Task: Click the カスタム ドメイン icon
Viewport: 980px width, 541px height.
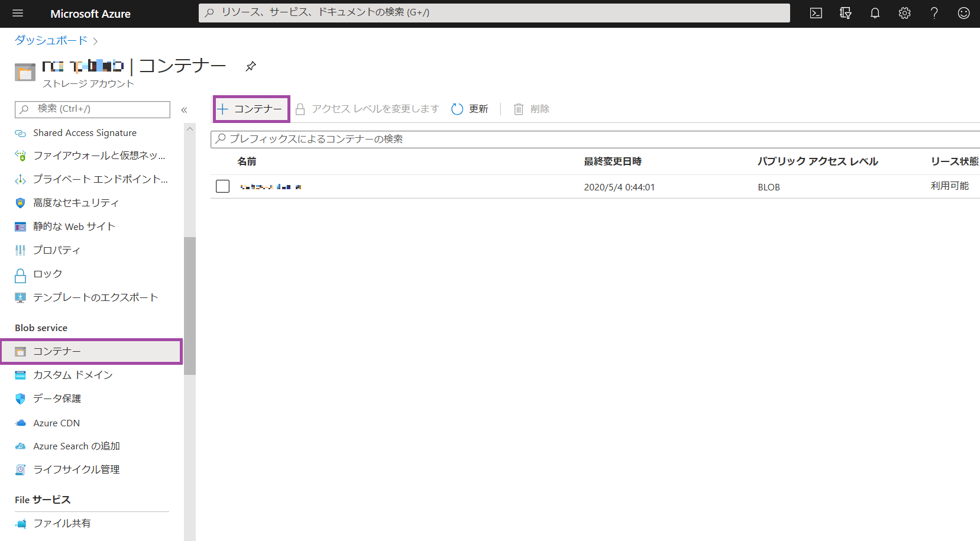Action: (x=20, y=375)
